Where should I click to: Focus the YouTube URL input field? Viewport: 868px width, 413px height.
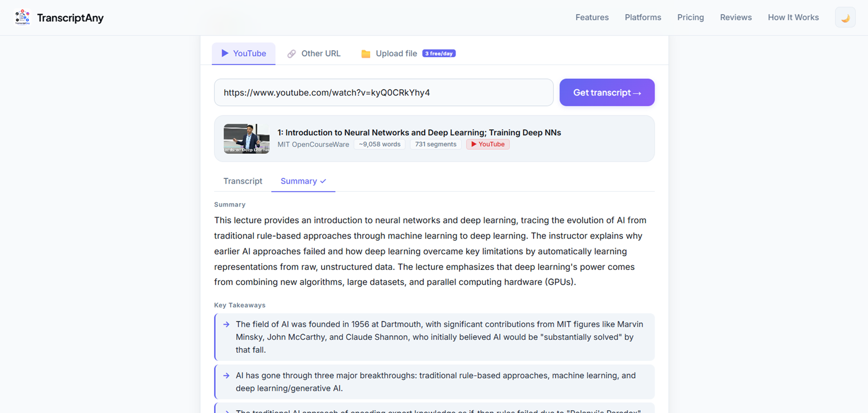coord(384,93)
